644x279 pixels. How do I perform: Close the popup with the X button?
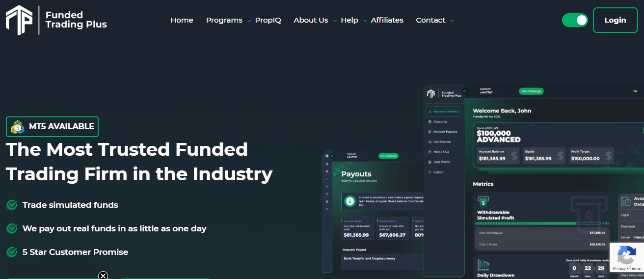(x=103, y=276)
